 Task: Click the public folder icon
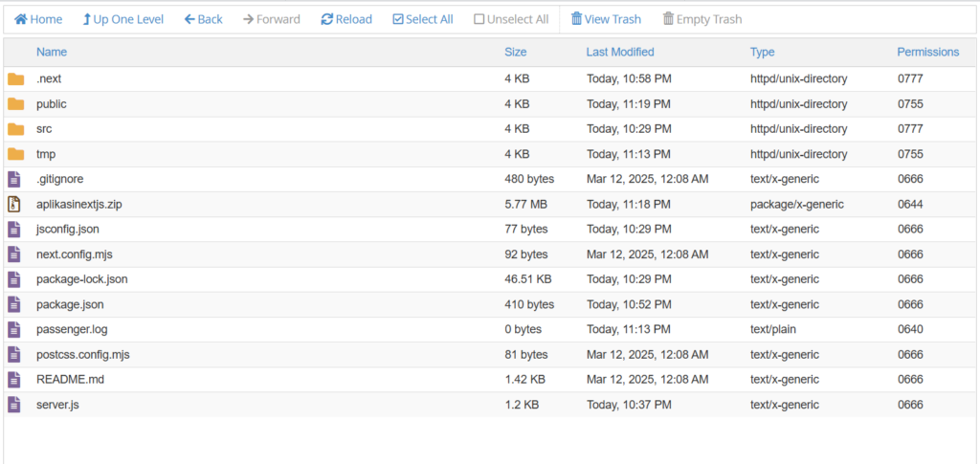pos(15,104)
